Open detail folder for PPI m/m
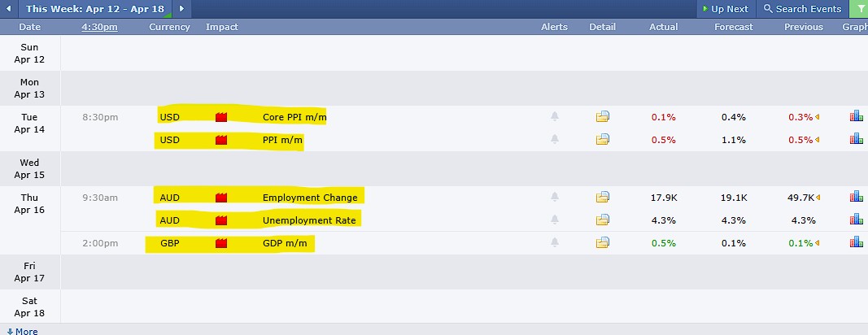Viewport: 868px width, 335px height. click(602, 140)
